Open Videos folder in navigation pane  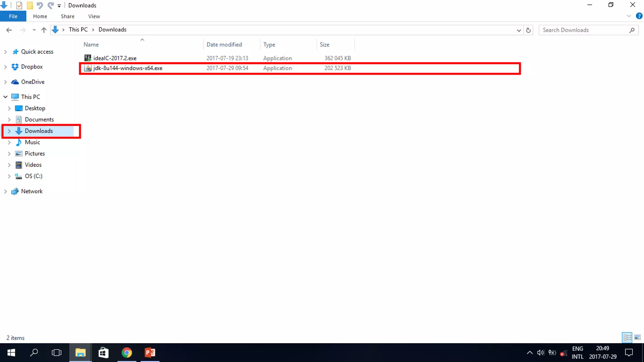coord(33,165)
